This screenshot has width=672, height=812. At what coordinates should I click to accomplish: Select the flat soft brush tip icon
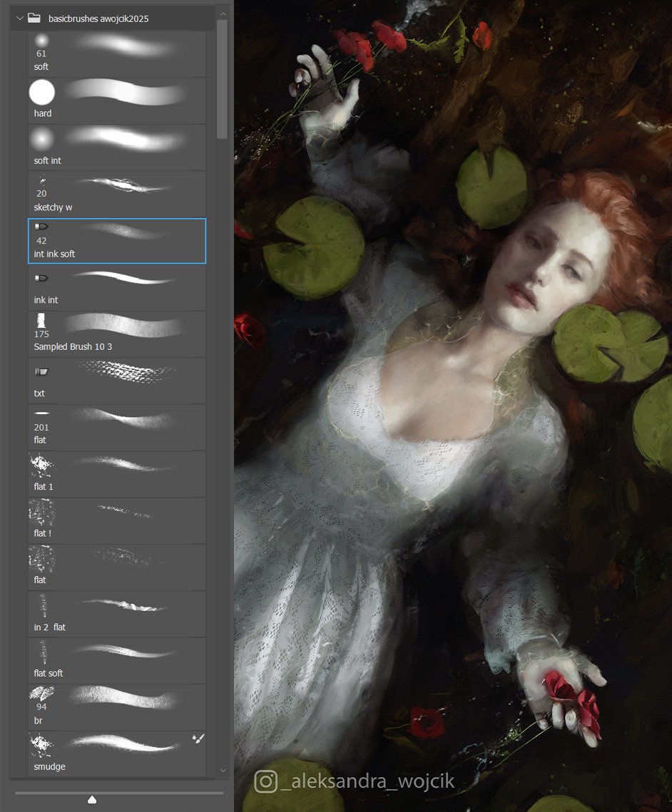(43, 652)
